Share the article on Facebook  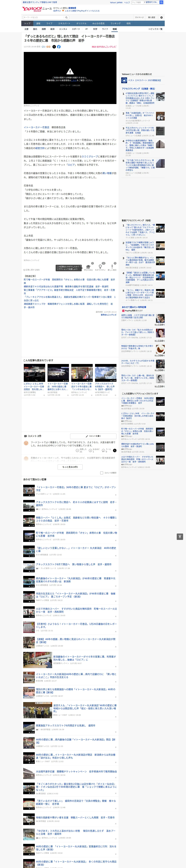pos(59,47)
